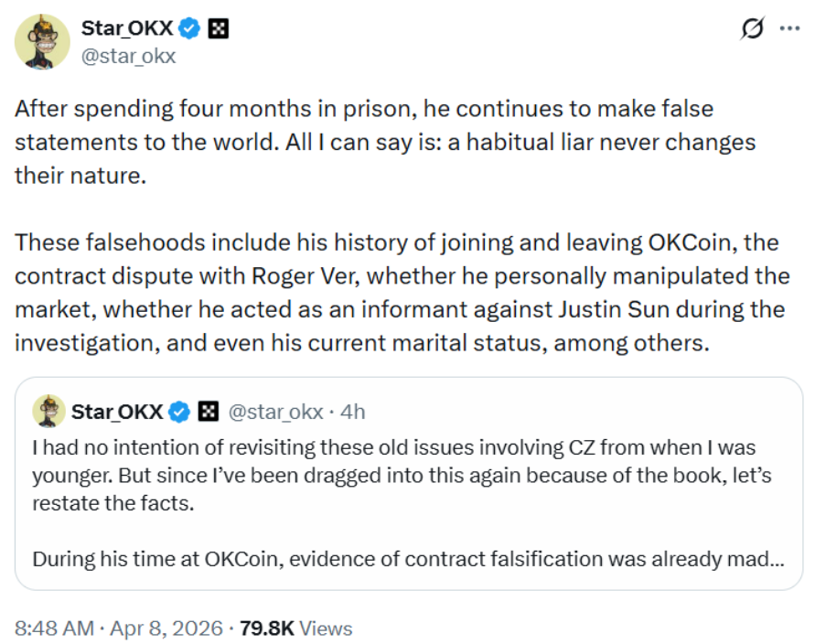Open the 8:48 AM Apr 8, 2026 timestamp
This screenshot has width=815, height=644.
coord(119,628)
